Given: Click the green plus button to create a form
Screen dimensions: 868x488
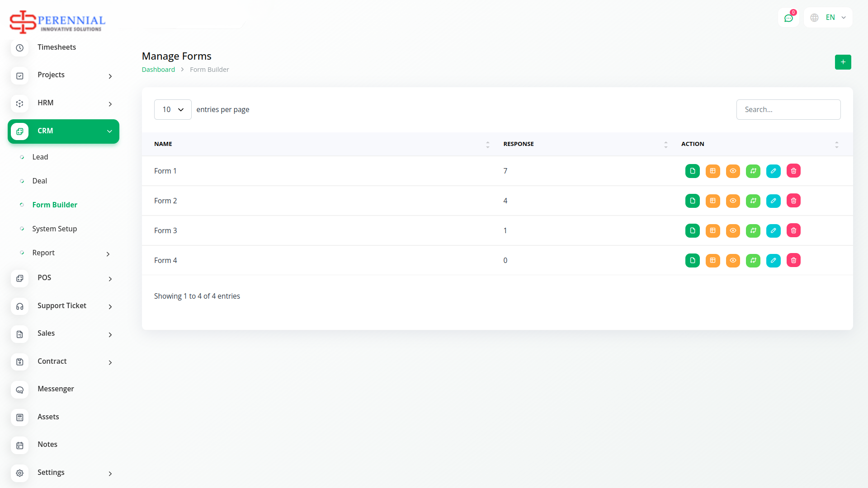Looking at the screenshot, I should 843,62.
